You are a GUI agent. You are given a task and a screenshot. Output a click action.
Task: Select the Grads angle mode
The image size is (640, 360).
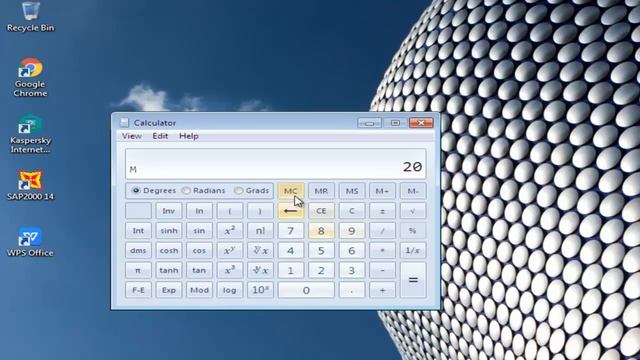pyautogui.click(x=251, y=191)
